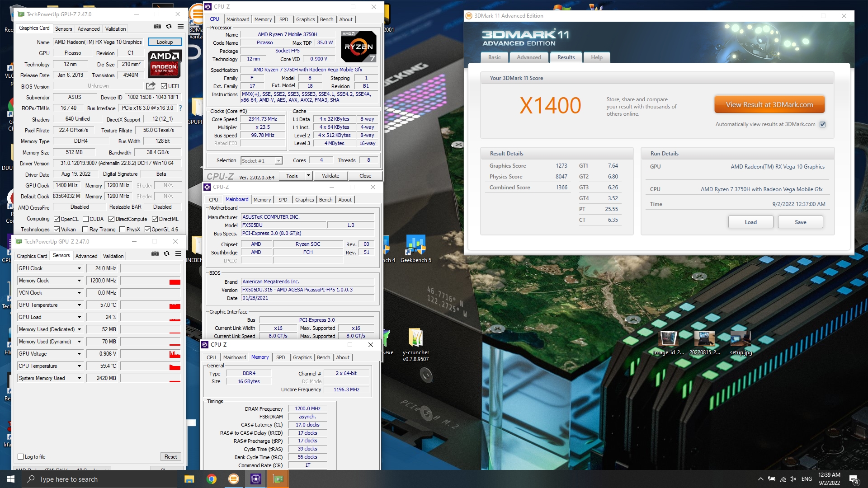The image size is (868, 488).
Task: Refresh GPU-Z Graphics Card window
Action: pyautogui.click(x=169, y=27)
